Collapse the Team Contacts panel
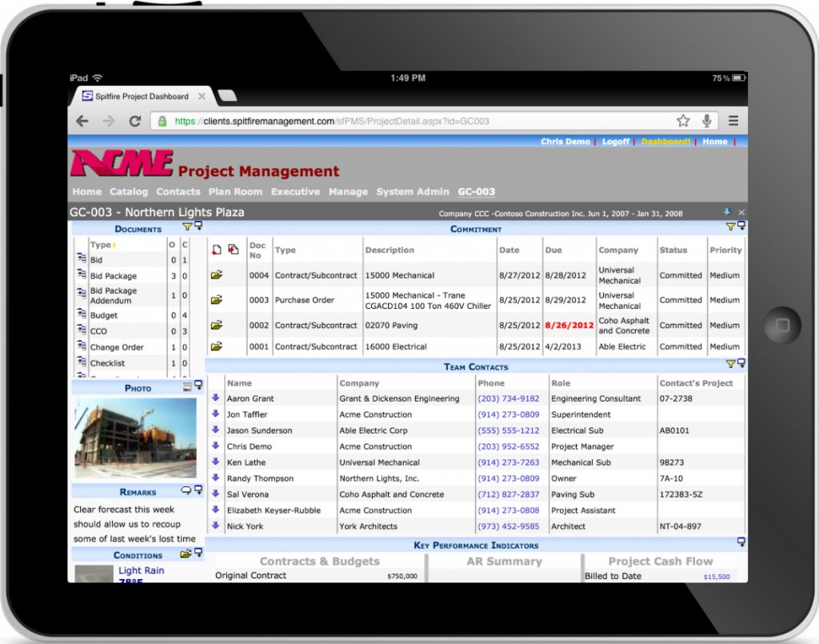This screenshot has height=644, width=819. point(741,363)
